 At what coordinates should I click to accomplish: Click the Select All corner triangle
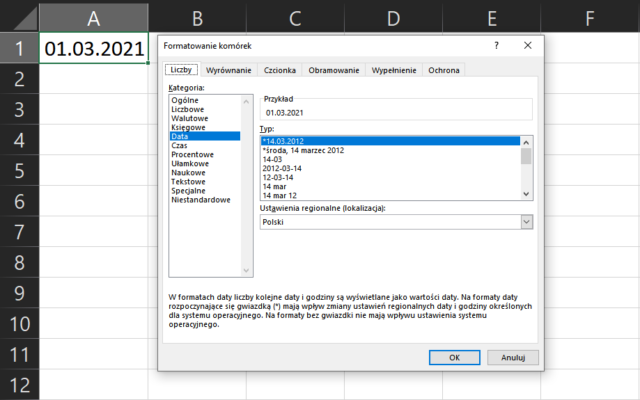tap(24, 20)
